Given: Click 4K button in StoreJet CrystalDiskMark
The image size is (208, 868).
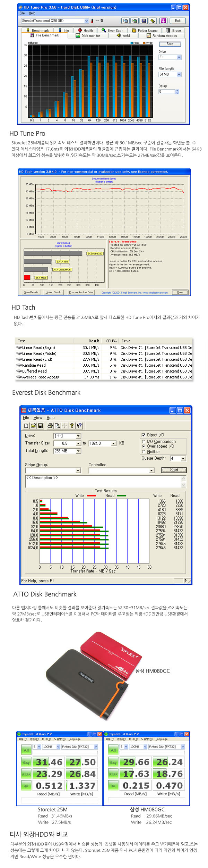Looking at the screenshot, I should coord(26,786).
